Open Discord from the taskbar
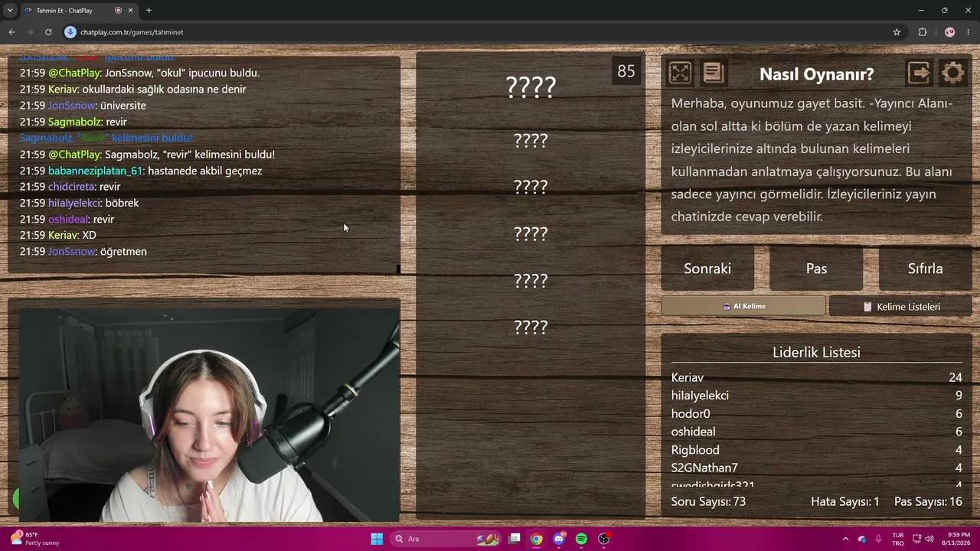The image size is (980, 551). (559, 539)
